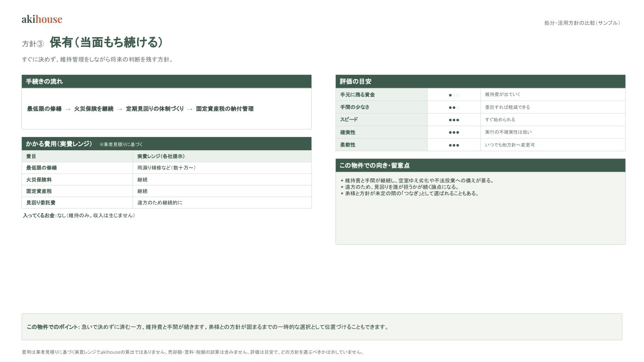Click the dot rating for 柔軟性

click(x=454, y=145)
